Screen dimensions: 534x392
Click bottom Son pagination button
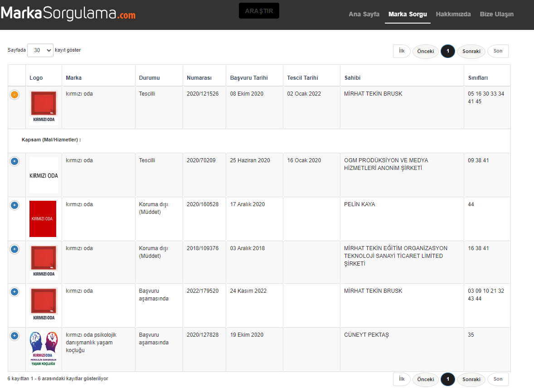[498, 379]
